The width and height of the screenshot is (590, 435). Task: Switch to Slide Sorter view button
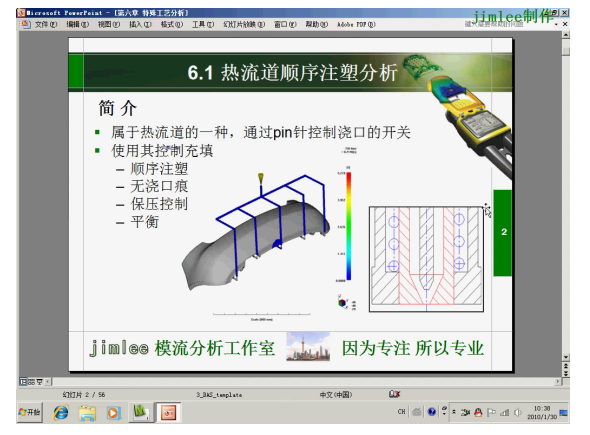(31, 382)
